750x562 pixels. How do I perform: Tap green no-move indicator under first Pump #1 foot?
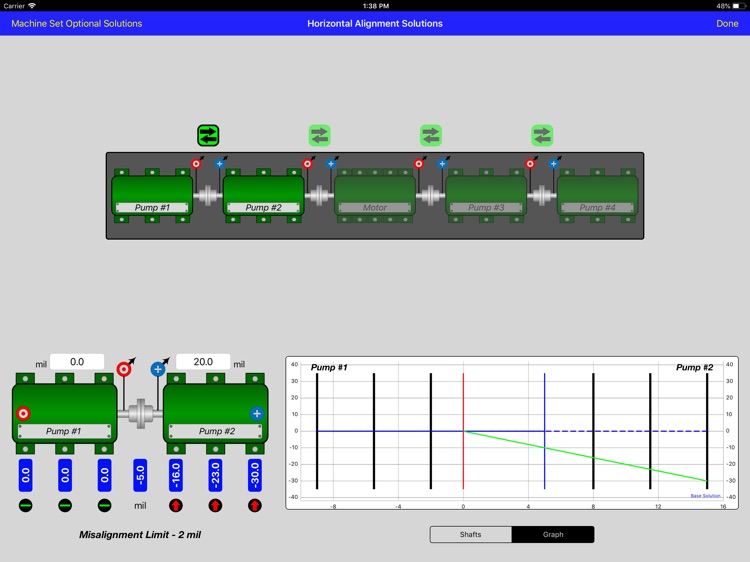(x=26, y=505)
